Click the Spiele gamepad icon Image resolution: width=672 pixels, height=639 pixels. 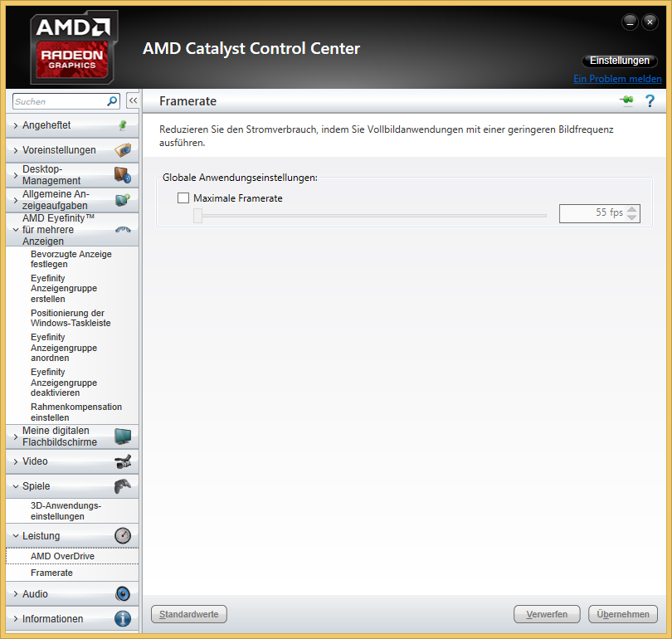(x=123, y=486)
